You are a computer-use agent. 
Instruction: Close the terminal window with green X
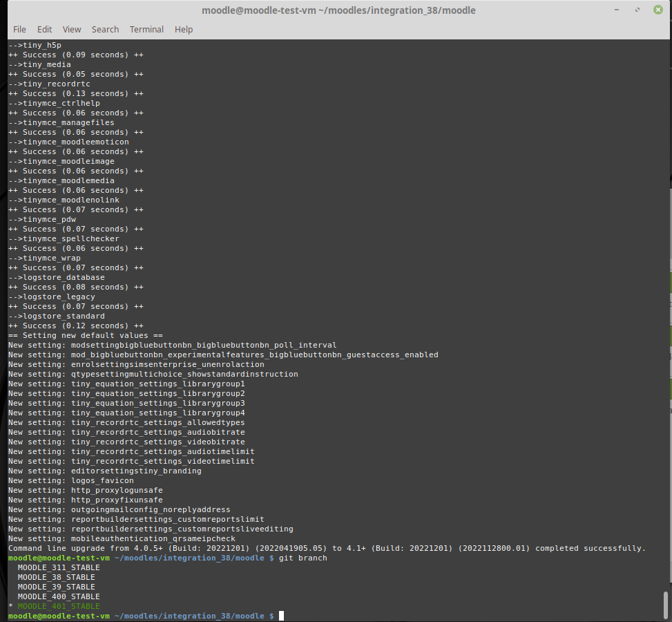[x=658, y=10]
